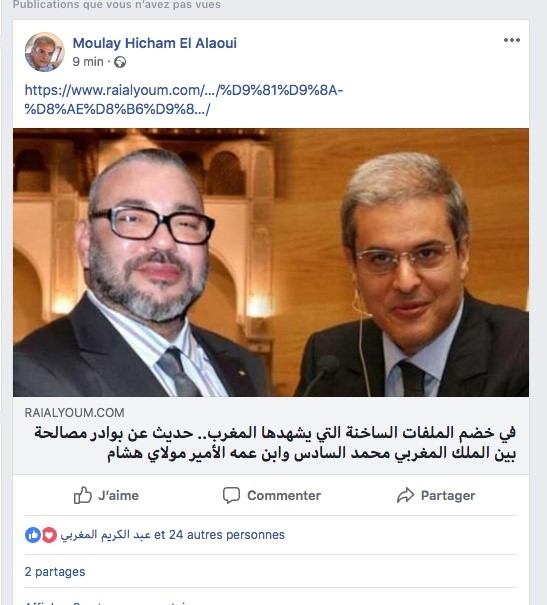The height and width of the screenshot is (605, 547).
Task: Click Moulay Hicham El Alaoui profile picture
Action: pos(44,52)
